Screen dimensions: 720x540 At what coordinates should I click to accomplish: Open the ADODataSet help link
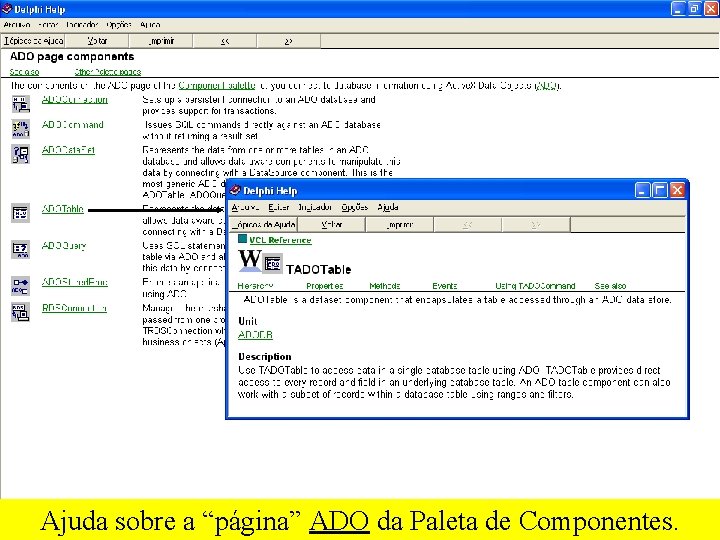pos(68,150)
